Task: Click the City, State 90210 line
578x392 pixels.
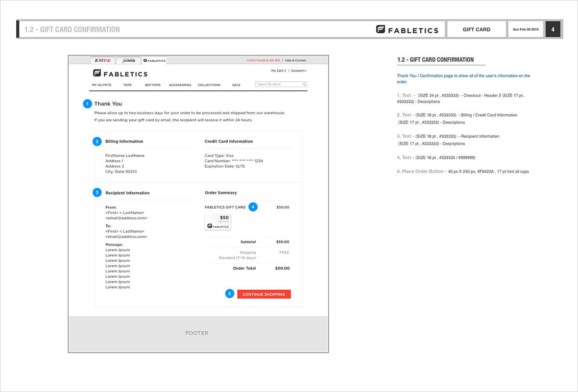Action: [x=121, y=171]
